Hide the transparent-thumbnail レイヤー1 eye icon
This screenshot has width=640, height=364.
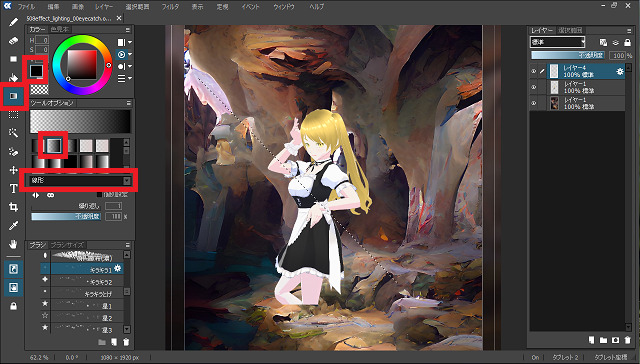coord(533,87)
